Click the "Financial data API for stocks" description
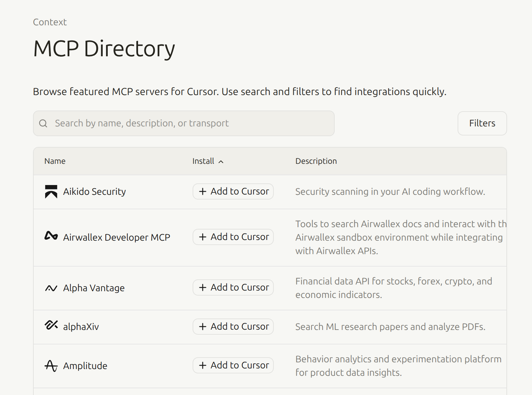The height and width of the screenshot is (395, 532). click(x=394, y=288)
